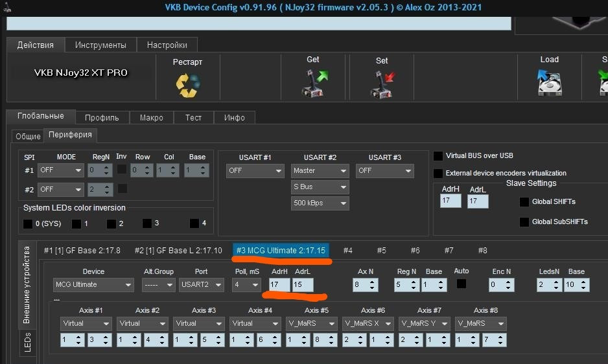Toggle SYS LED color inversion box

click(x=28, y=224)
